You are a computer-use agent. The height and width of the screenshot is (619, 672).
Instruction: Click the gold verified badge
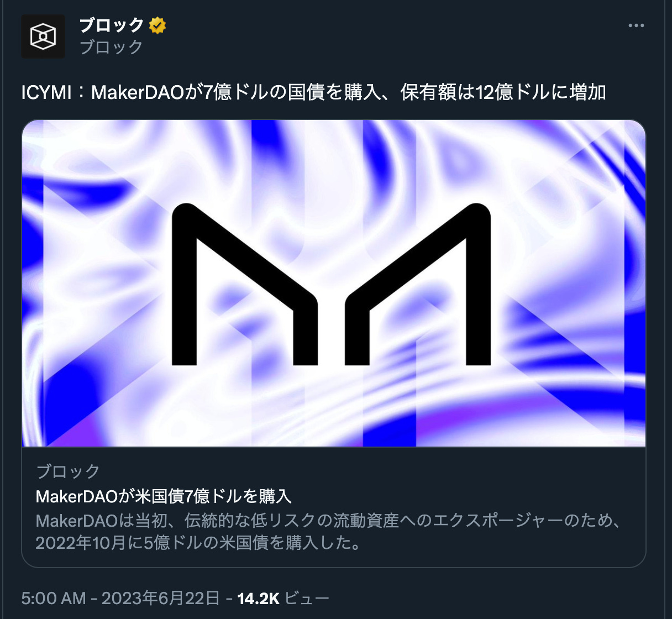click(x=158, y=25)
